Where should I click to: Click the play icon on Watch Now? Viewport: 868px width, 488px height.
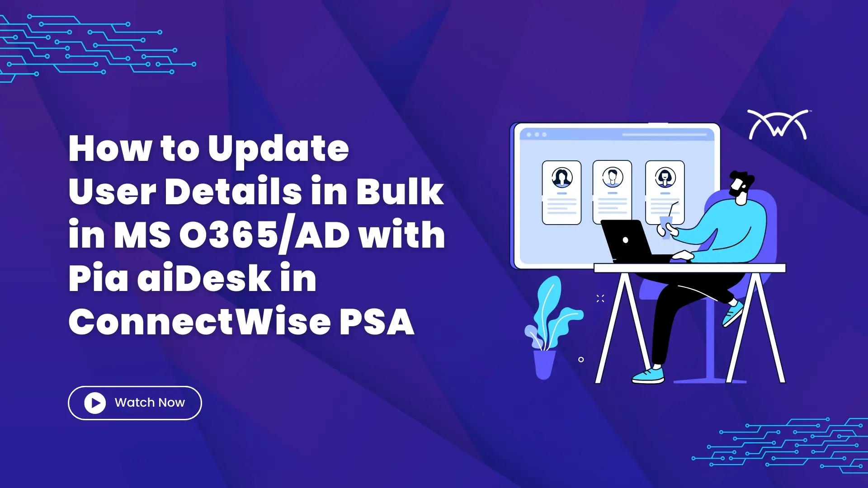point(94,403)
